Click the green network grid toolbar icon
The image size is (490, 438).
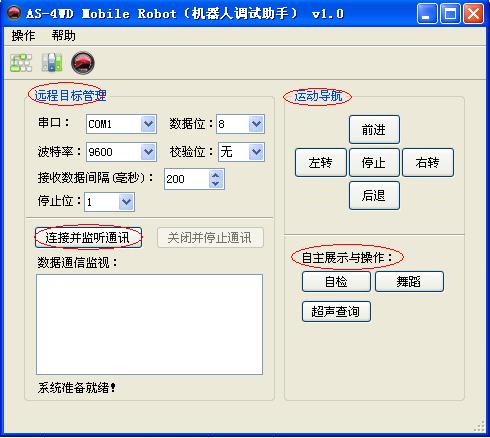[21, 63]
